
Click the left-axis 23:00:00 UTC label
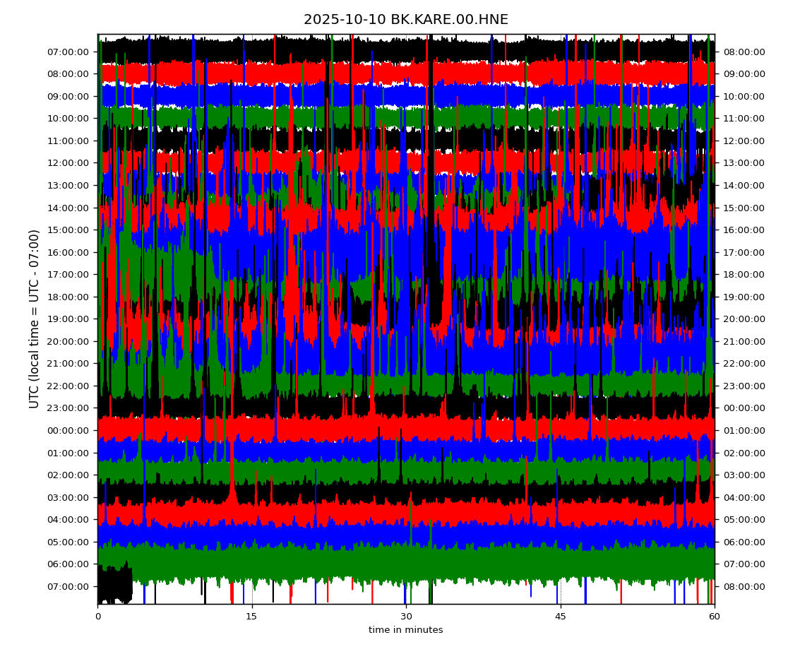point(68,408)
